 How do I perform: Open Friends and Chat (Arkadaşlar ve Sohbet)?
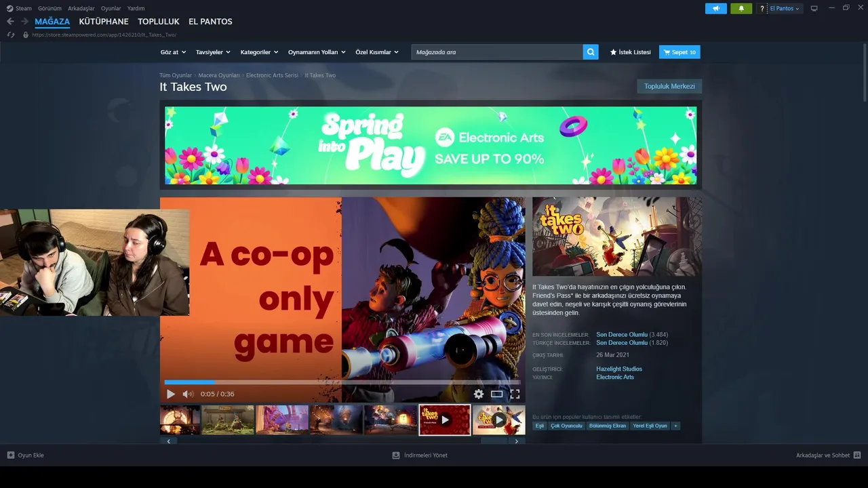[828, 455]
